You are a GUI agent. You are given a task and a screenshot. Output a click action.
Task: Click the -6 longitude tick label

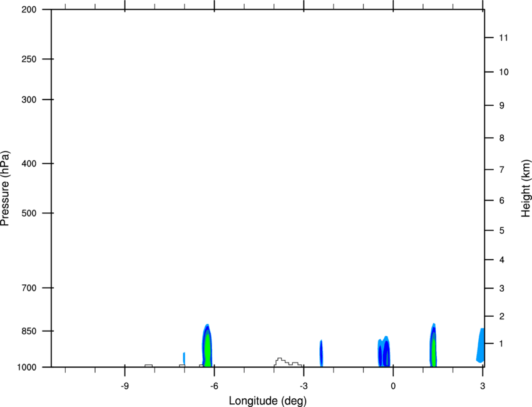pos(214,386)
